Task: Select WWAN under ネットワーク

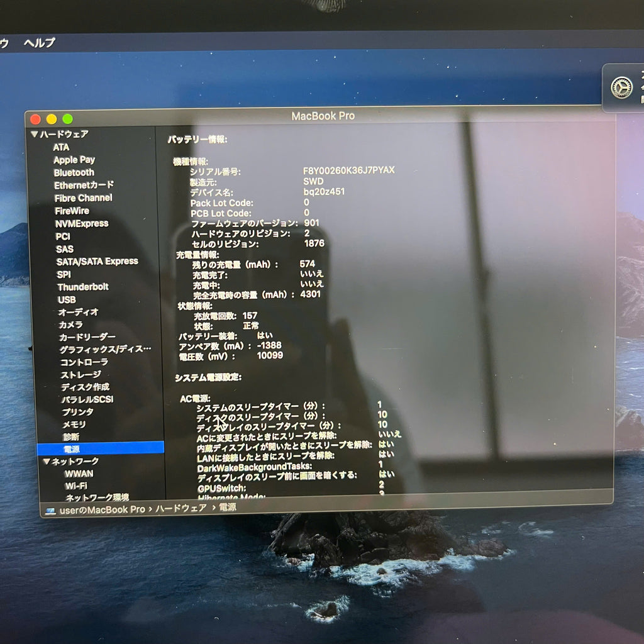Action: coord(79,474)
